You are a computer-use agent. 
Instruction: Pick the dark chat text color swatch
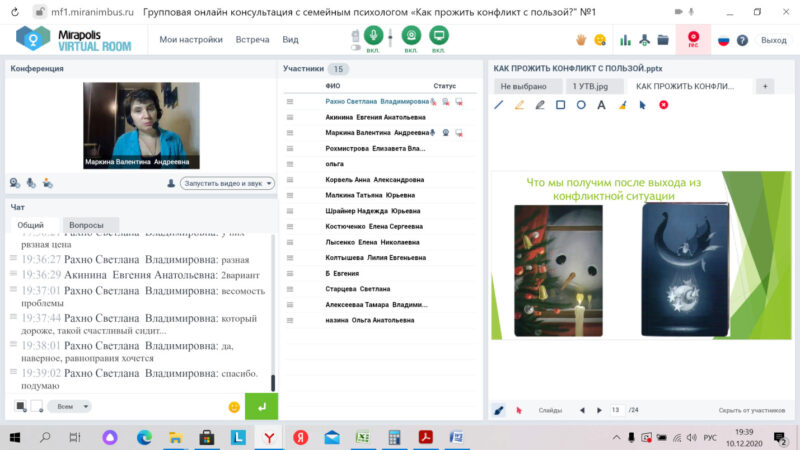pos(20,407)
